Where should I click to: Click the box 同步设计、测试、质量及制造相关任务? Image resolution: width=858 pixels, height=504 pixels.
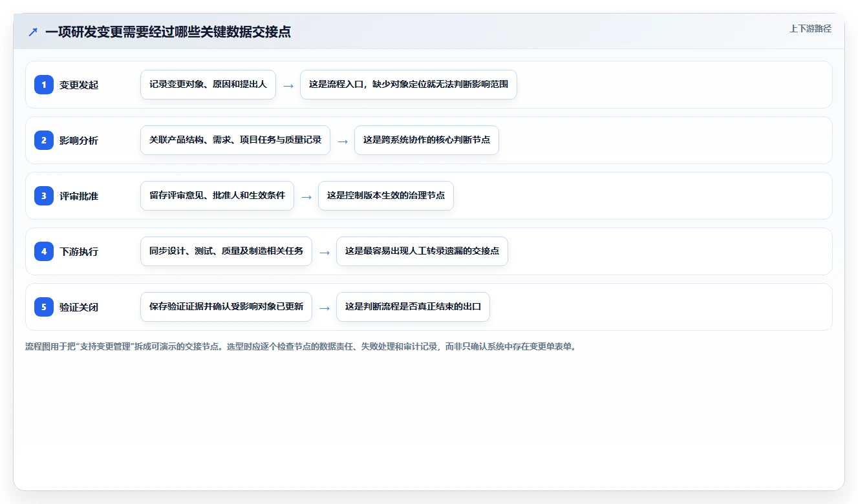pyautogui.click(x=226, y=251)
